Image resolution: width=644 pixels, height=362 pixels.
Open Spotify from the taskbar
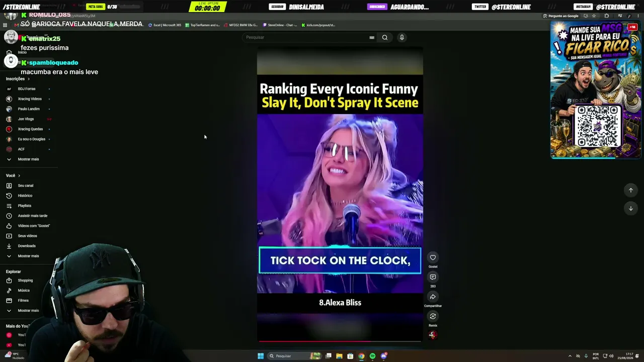pyautogui.click(x=372, y=356)
